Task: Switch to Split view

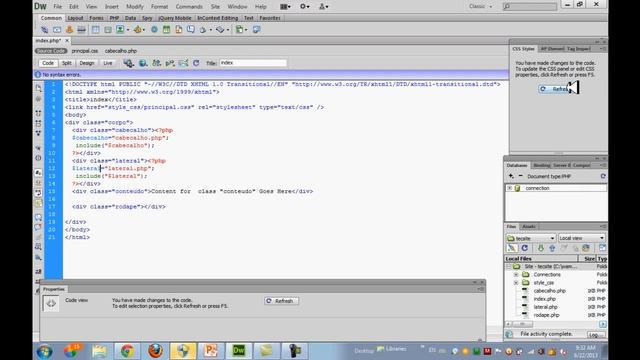Action: point(67,63)
